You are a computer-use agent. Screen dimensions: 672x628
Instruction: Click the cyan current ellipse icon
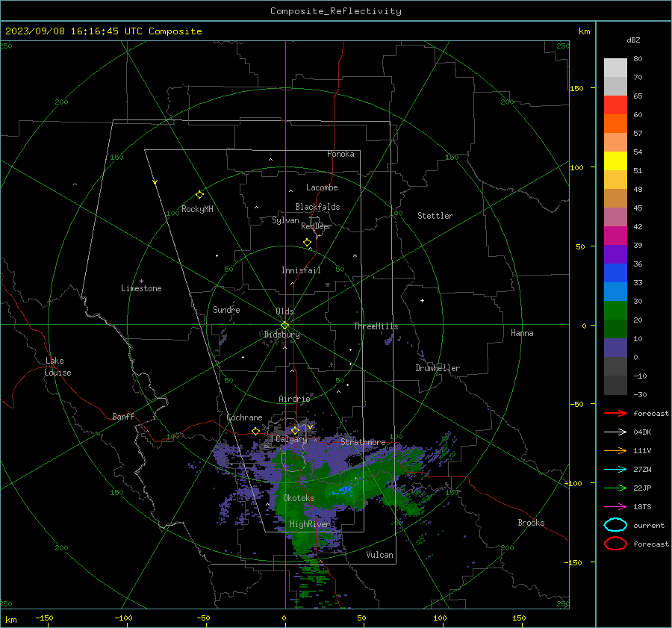coord(615,525)
